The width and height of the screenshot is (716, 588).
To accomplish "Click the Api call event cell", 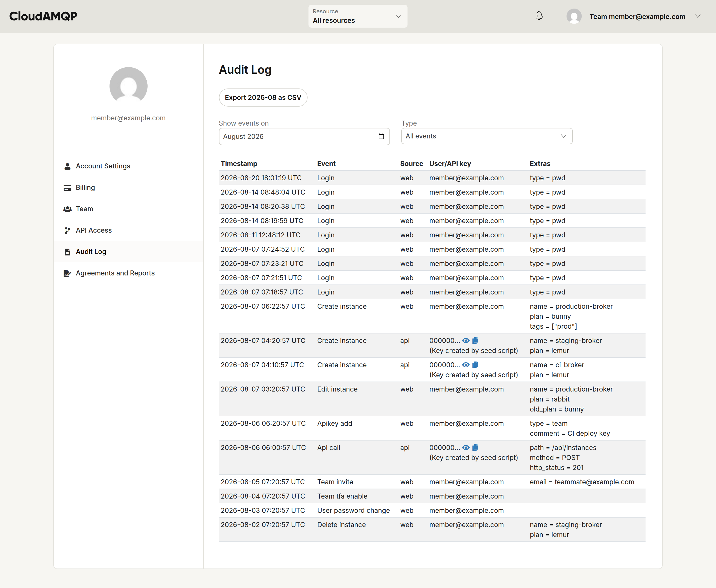I will click(x=328, y=447).
